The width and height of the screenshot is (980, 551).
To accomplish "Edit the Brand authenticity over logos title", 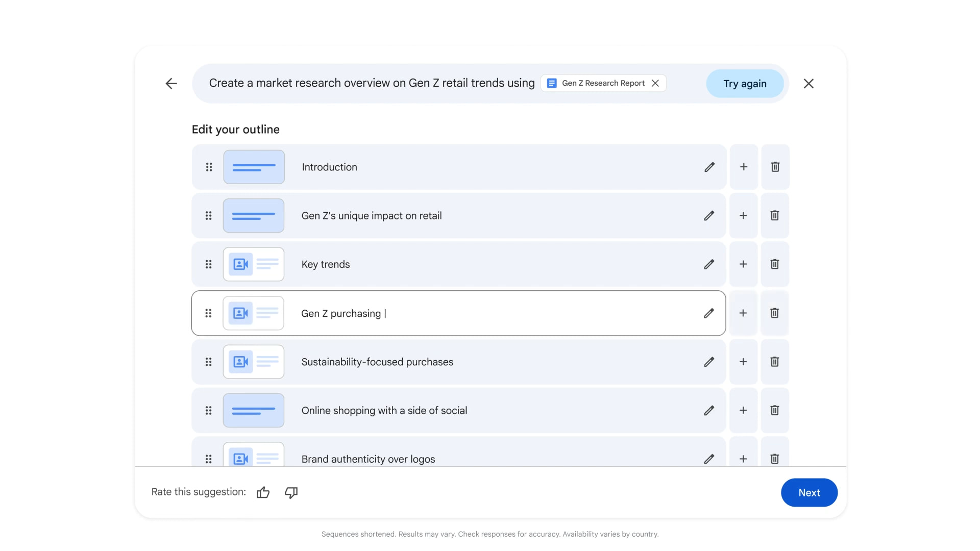I will (709, 459).
